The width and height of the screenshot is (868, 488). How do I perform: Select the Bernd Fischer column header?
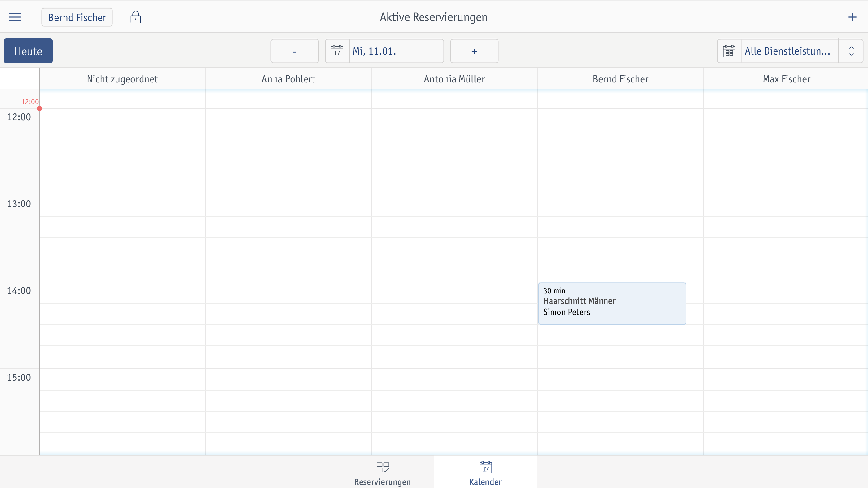coord(620,79)
